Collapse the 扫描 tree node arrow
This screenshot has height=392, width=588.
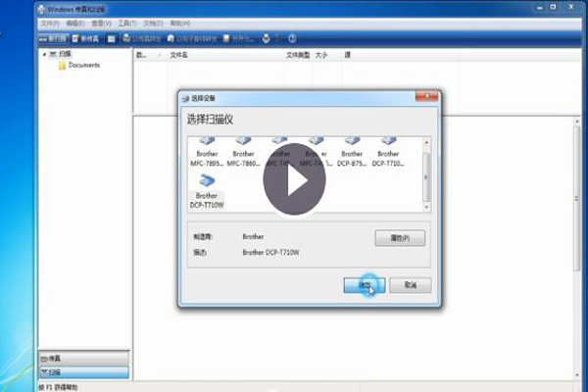click(44, 55)
